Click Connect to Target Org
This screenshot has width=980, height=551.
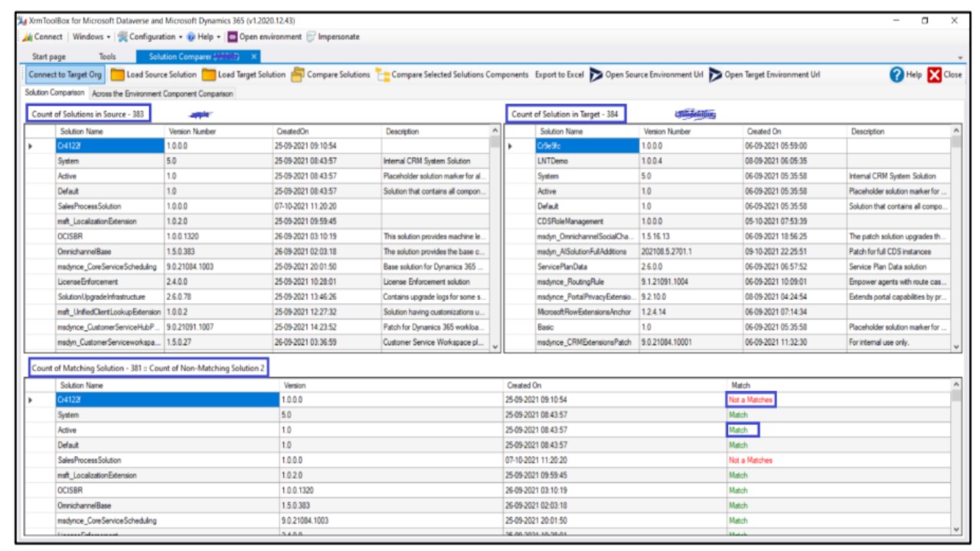65,75
